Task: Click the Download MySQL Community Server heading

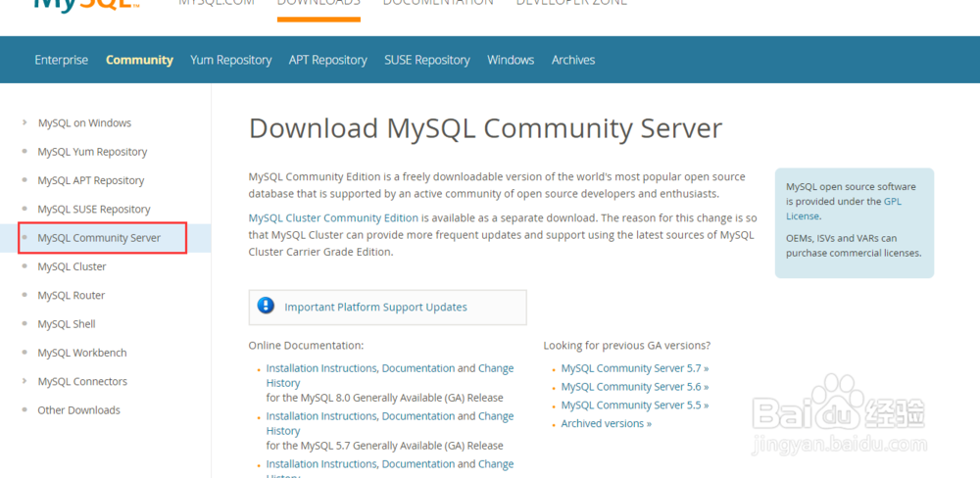Action: point(485,128)
